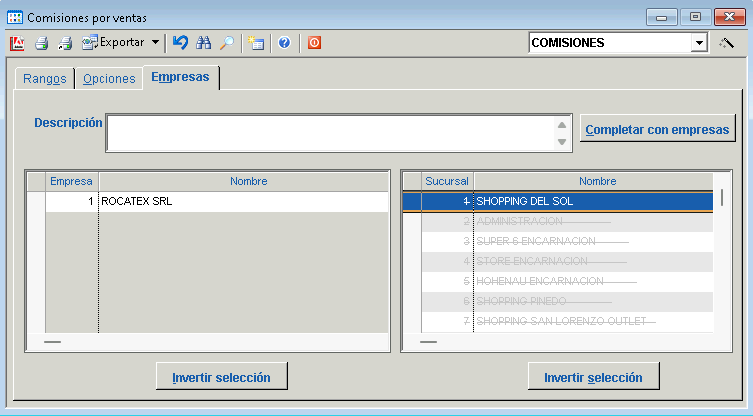Click the binoculars search icon
Screen dimensions: 753x416
coord(204,43)
